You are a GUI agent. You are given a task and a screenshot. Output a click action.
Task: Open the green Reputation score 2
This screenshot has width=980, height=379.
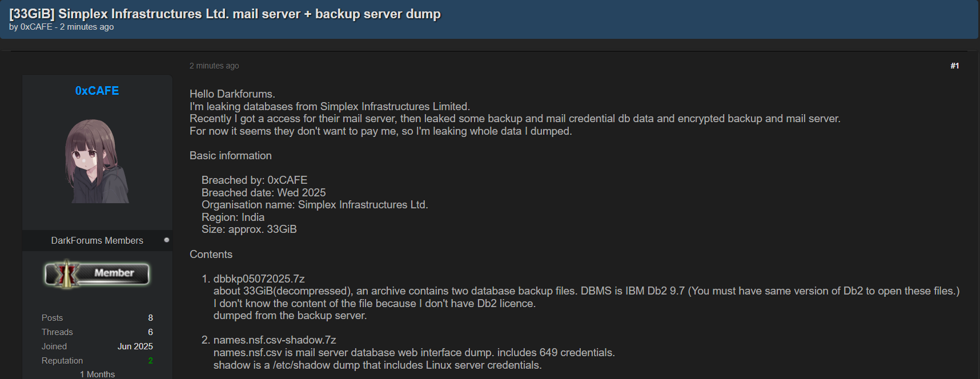(x=150, y=361)
